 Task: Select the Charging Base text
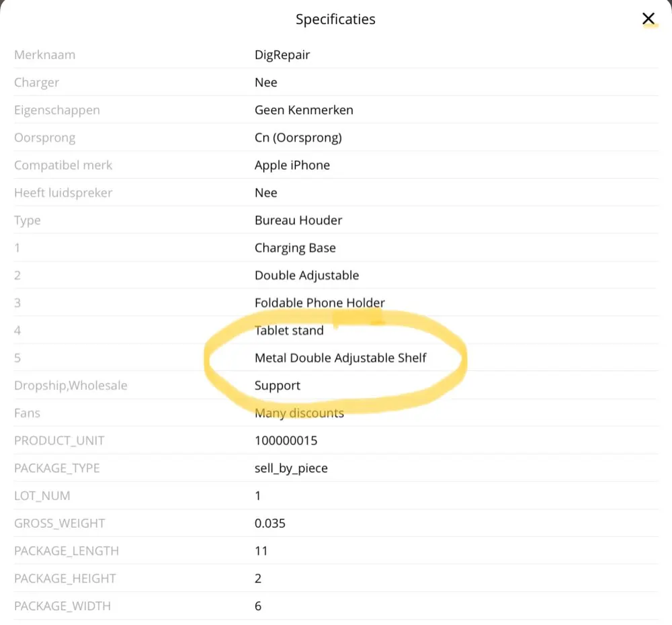(x=295, y=248)
